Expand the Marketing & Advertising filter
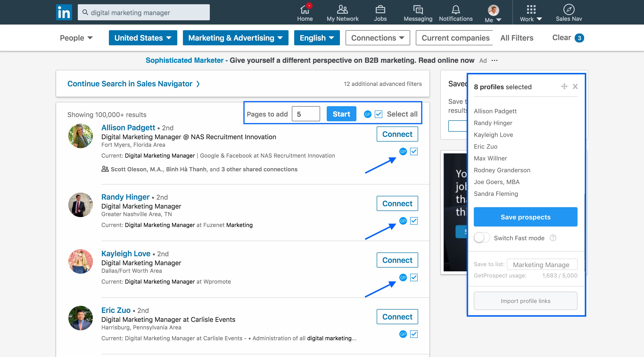The height and width of the screenshot is (357, 644). click(x=235, y=38)
